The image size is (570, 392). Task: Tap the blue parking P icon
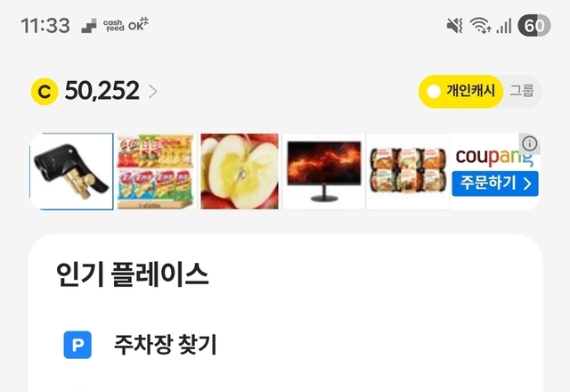pos(77,345)
